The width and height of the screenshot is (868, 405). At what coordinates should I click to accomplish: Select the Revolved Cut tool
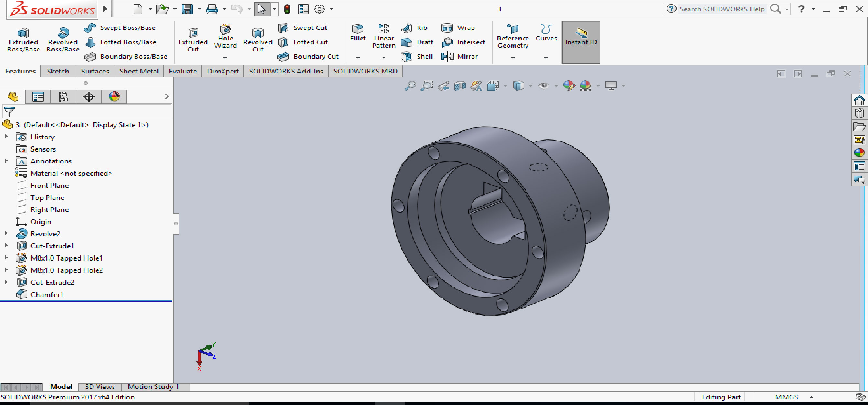point(258,40)
